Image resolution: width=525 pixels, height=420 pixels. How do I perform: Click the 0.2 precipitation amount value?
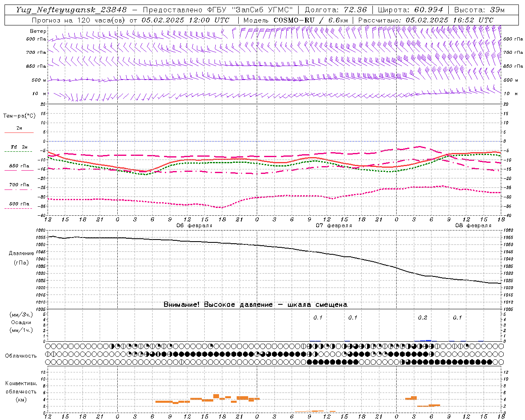coord(422,318)
